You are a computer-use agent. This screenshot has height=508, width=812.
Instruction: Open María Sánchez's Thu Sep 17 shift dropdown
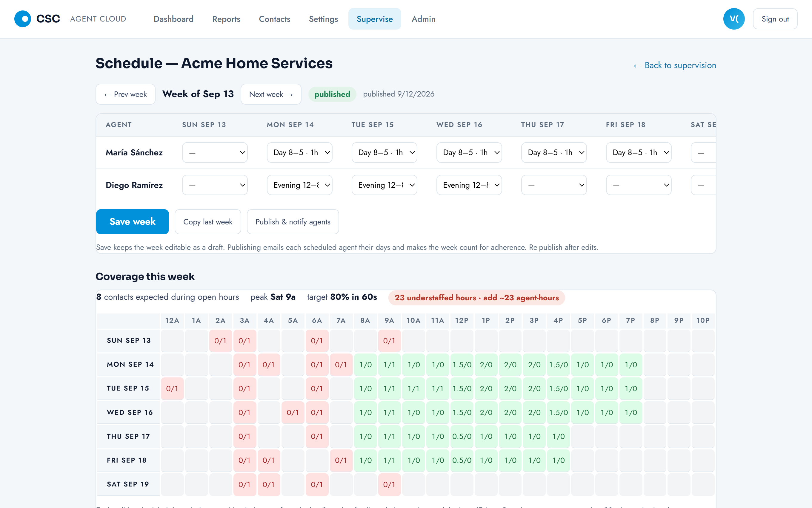click(554, 152)
